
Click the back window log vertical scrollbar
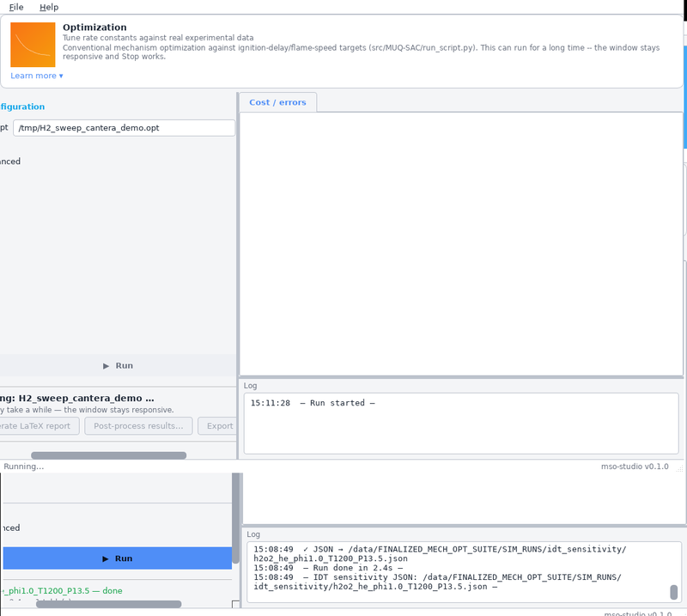[674, 592]
